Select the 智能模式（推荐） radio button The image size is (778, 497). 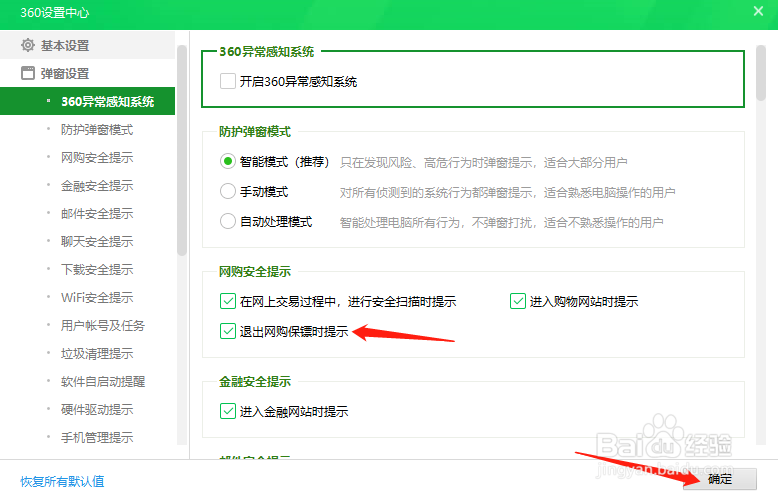[228, 161]
